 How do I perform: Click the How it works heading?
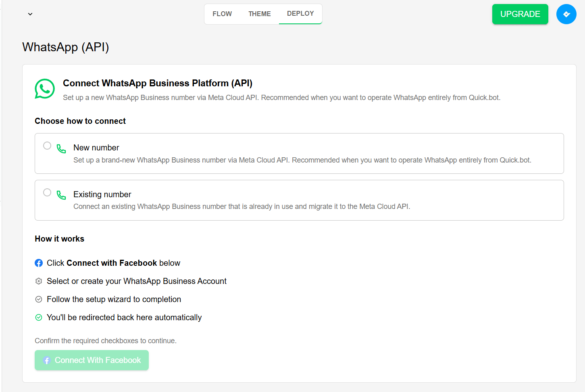[60, 239]
